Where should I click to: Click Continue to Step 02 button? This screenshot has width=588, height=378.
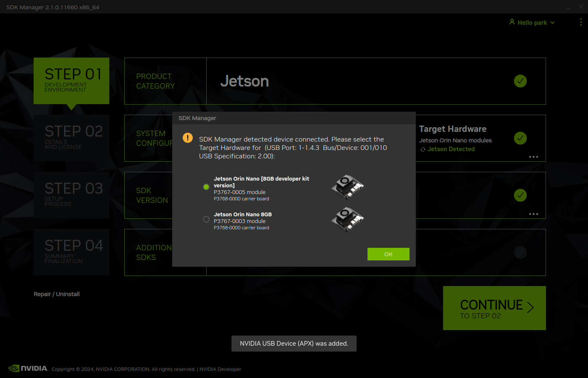494,308
